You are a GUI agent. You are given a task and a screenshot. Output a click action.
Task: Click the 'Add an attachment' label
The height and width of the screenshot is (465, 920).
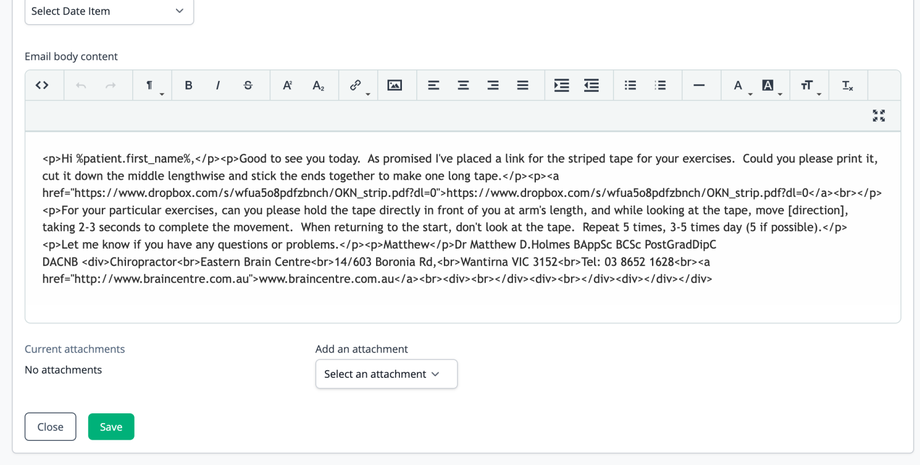[x=361, y=349]
